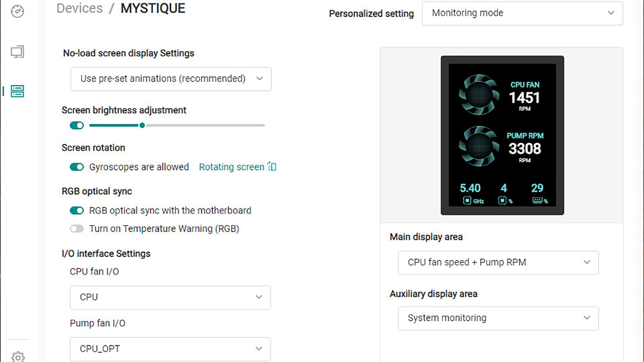Click the Rotating screen link
Image resolution: width=644 pixels, height=362 pixels.
click(231, 167)
